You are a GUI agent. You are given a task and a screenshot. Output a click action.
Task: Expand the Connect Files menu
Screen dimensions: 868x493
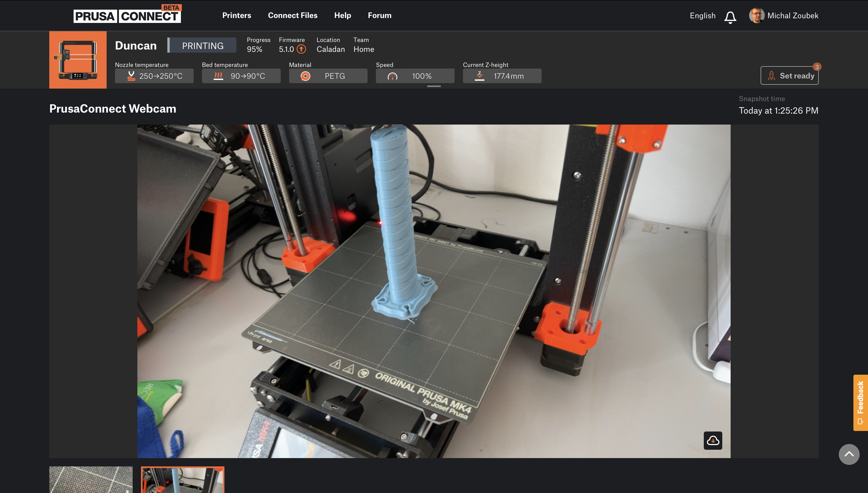[293, 15]
